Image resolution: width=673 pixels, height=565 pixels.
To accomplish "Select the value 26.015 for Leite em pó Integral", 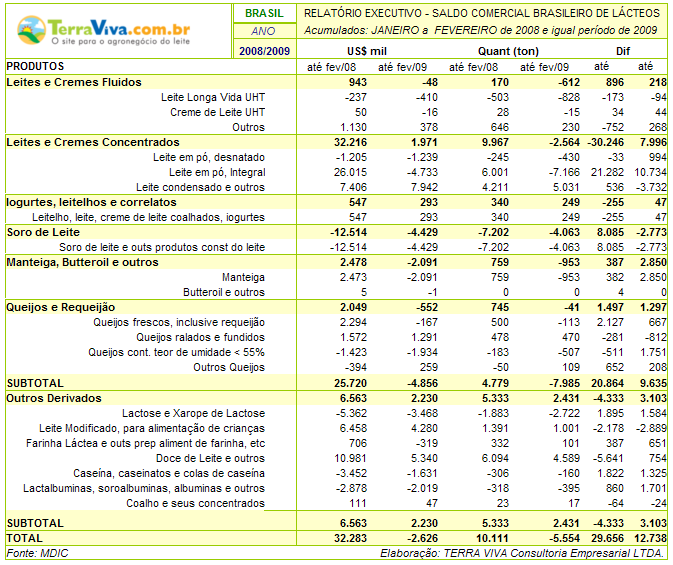I will (x=350, y=173).
